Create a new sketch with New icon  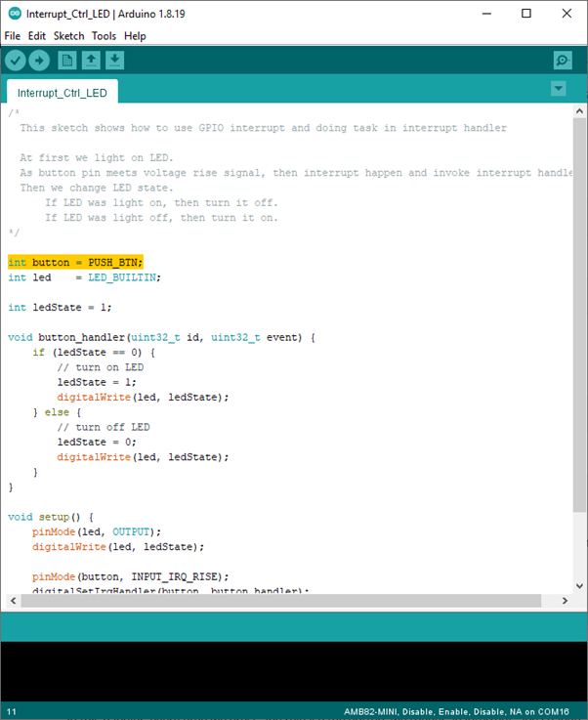(x=66, y=61)
